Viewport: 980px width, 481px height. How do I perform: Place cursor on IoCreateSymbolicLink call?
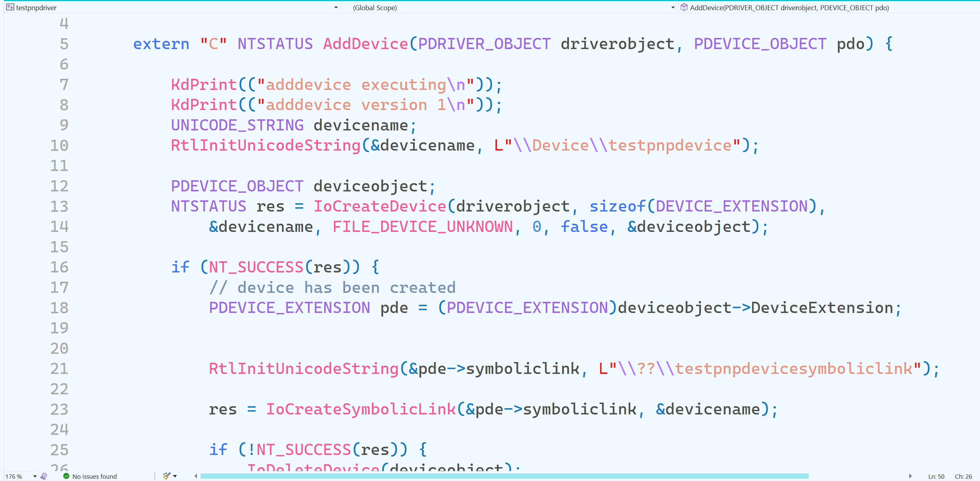361,409
